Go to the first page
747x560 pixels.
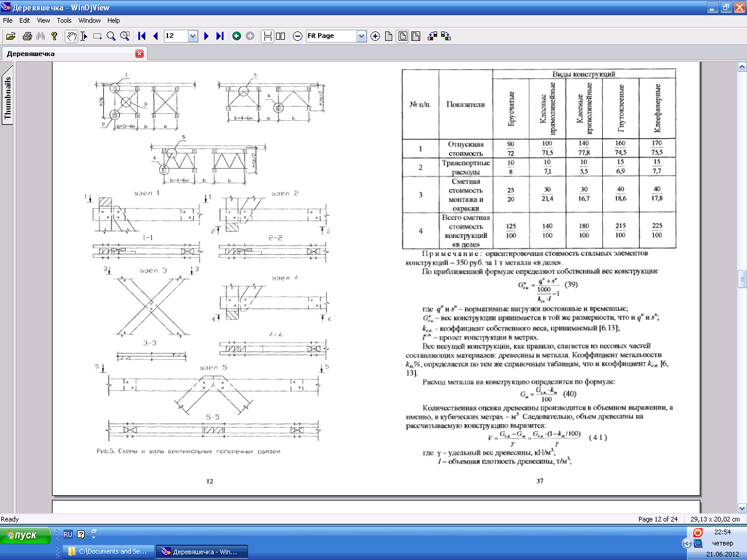(142, 36)
